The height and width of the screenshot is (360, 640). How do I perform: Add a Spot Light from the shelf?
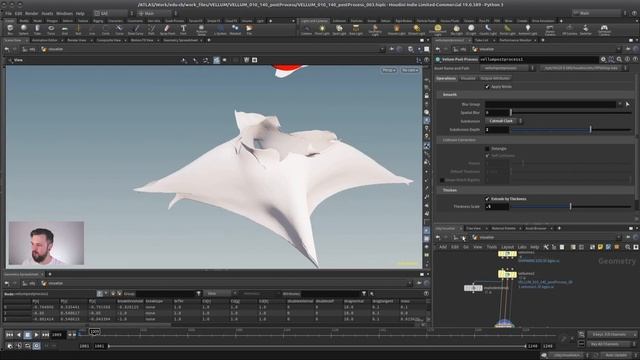pos(339,29)
